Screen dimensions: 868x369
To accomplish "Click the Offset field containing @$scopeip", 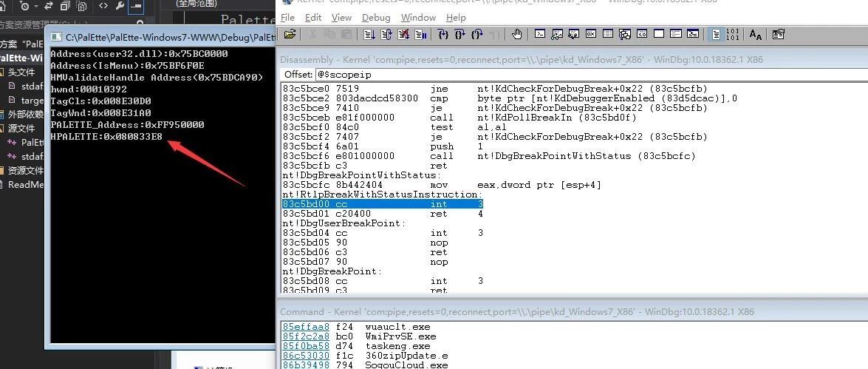I will 591,74.
